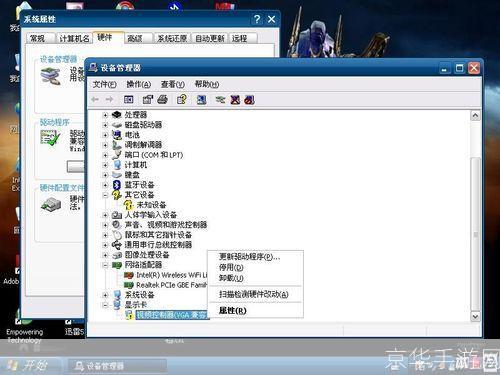Select Realtek PCIe GBE Family adapter row
The image size is (500, 375).
click(166, 285)
